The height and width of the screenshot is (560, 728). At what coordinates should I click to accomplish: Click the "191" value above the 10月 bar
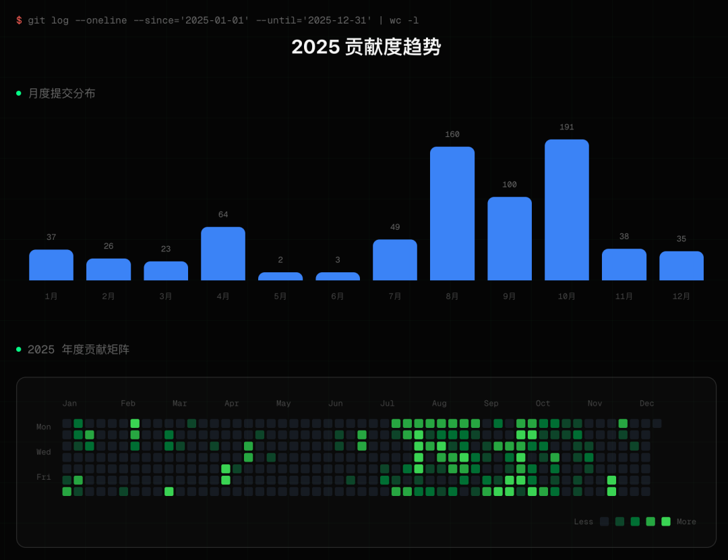coord(566,127)
